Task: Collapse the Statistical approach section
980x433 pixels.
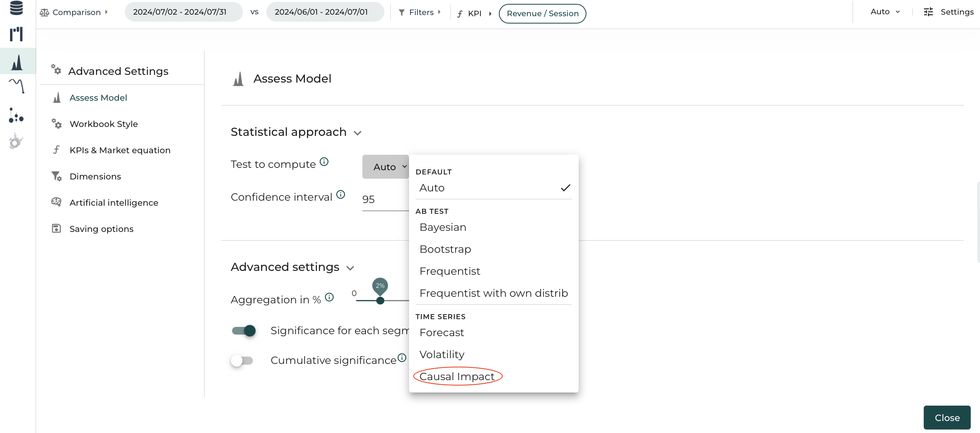Action: tap(358, 133)
